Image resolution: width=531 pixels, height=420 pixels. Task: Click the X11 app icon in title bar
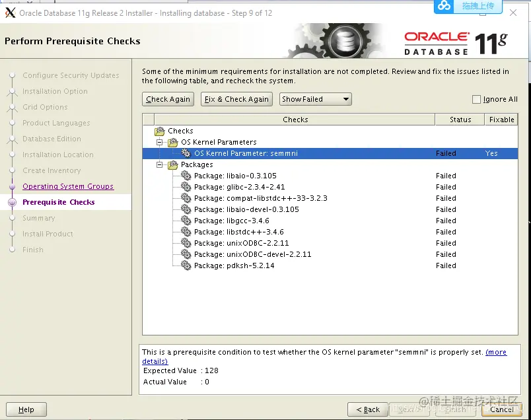point(11,13)
